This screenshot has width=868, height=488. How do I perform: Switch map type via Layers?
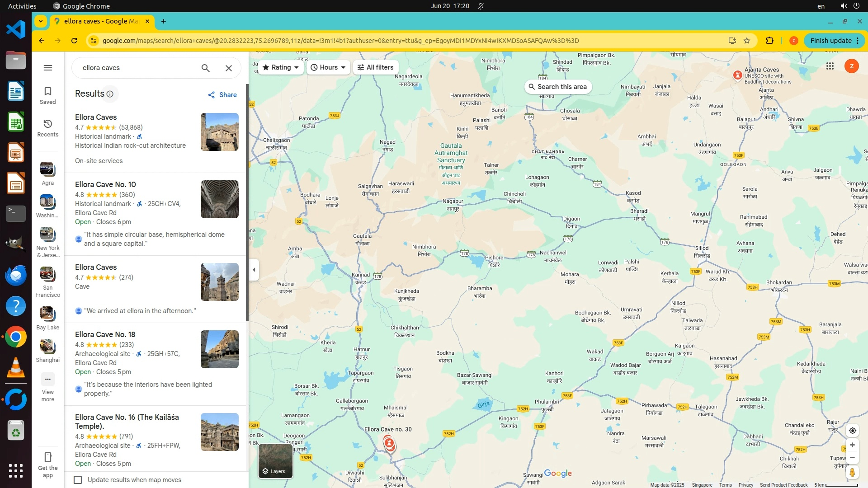pos(275,461)
